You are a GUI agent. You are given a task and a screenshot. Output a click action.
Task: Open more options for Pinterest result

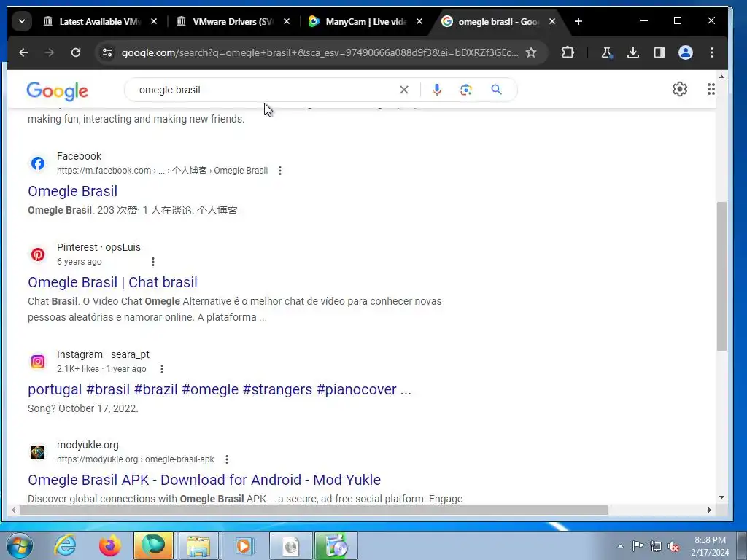point(153,262)
